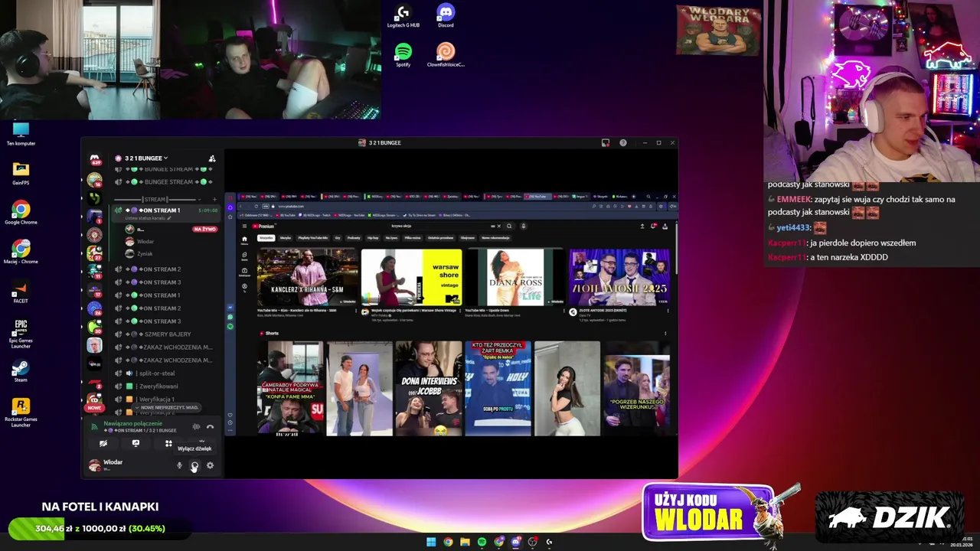Open Discord home with 639 badge

(95, 159)
